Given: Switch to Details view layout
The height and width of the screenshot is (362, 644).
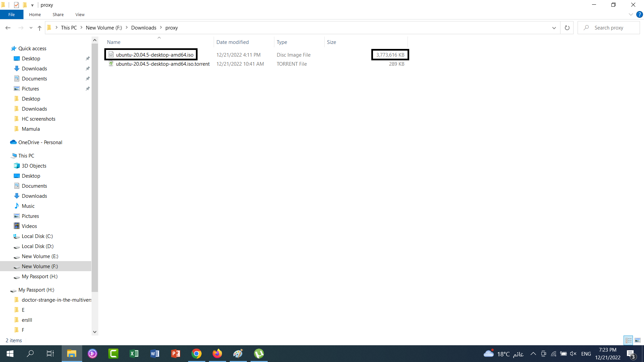Looking at the screenshot, I should pyautogui.click(x=628, y=340).
